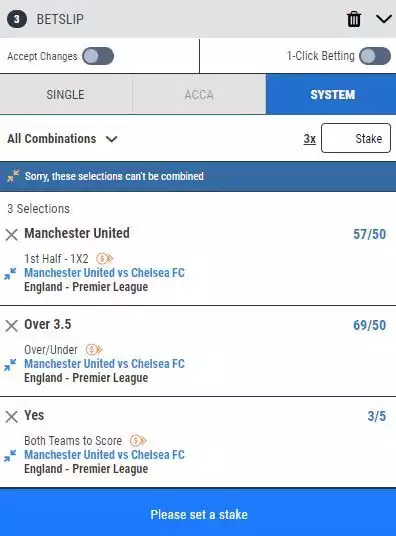Click cash out icon beside Both Teams to Score
Screen dimensions: 396x536
138,440
